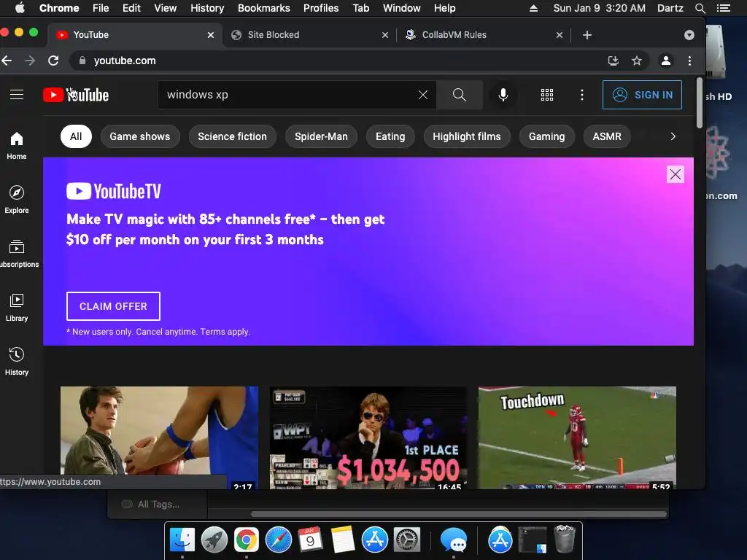The image size is (747, 560).
Task: Open Subscriptions in the sidebar
Action: tap(18, 254)
